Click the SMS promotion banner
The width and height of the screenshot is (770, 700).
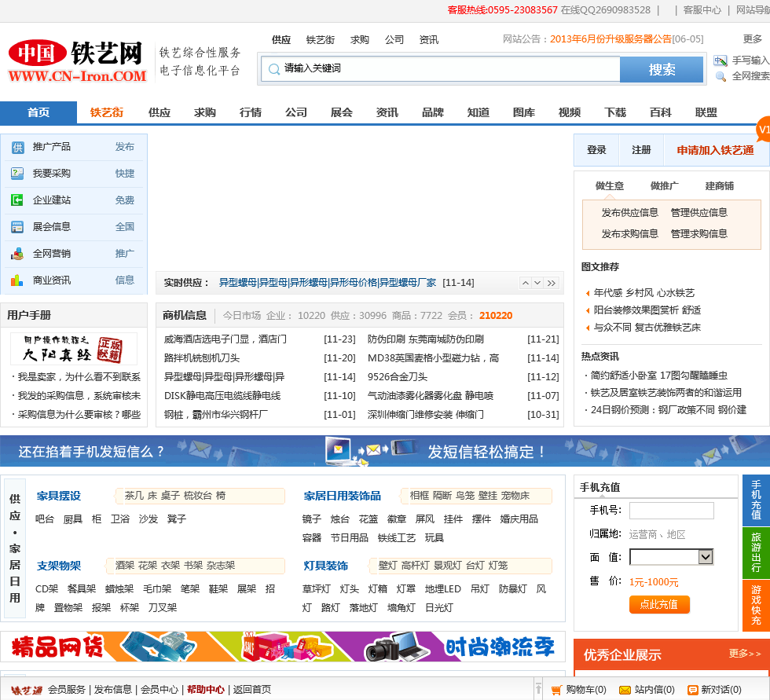click(385, 451)
